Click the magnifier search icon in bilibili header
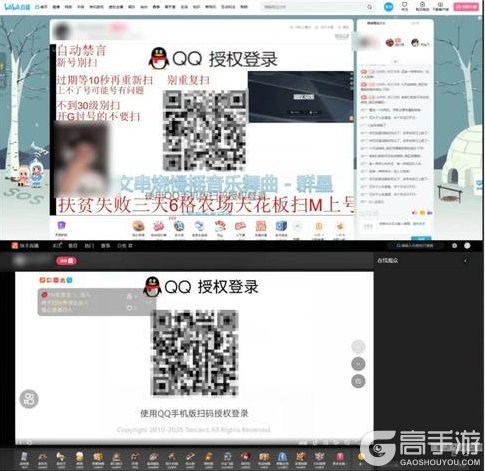 [x=370, y=7]
